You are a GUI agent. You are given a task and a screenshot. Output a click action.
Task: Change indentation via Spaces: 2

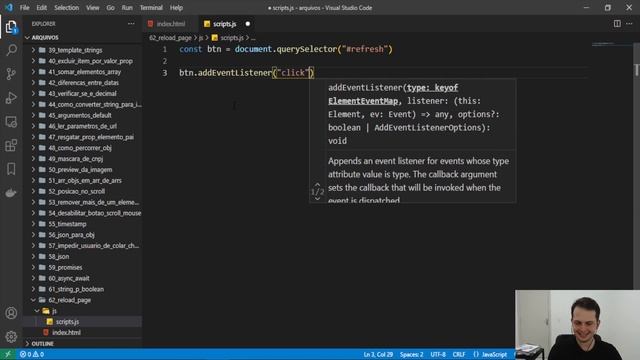(x=411, y=354)
